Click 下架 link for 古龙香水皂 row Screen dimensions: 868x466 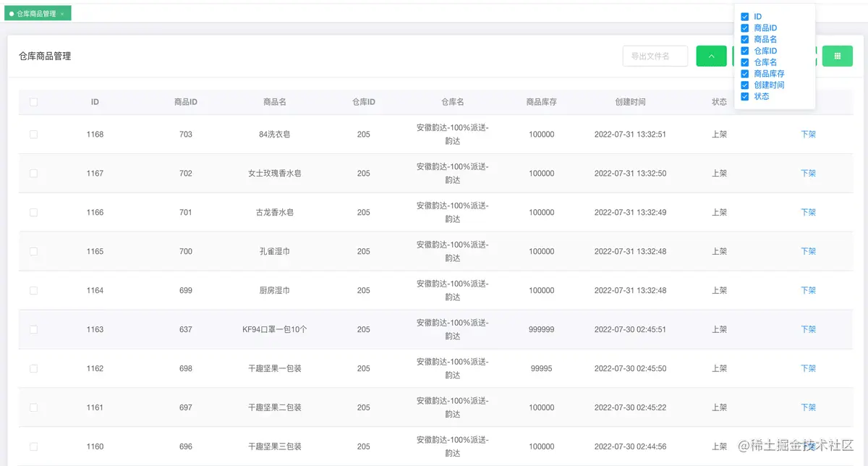coord(808,213)
